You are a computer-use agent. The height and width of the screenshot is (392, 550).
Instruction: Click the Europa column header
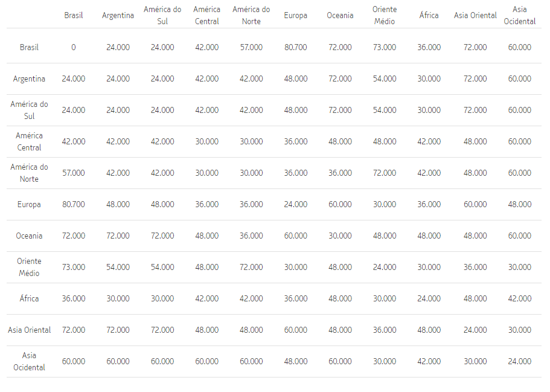click(x=295, y=16)
